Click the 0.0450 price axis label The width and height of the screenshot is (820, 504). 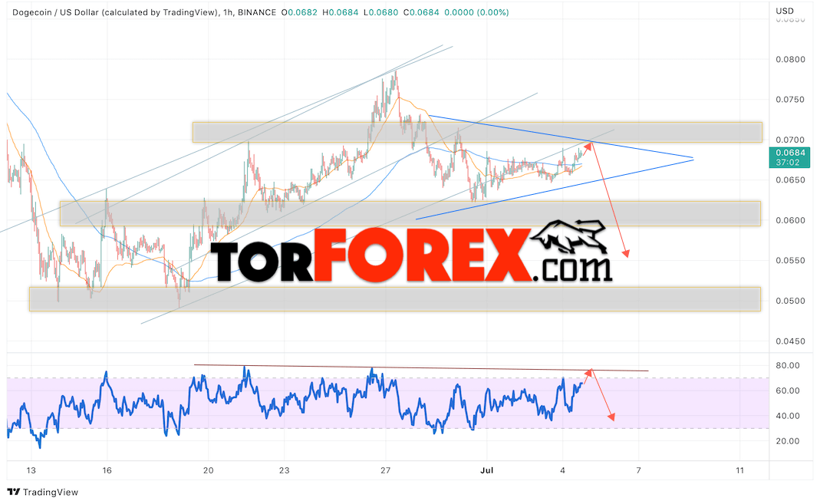[790, 341]
